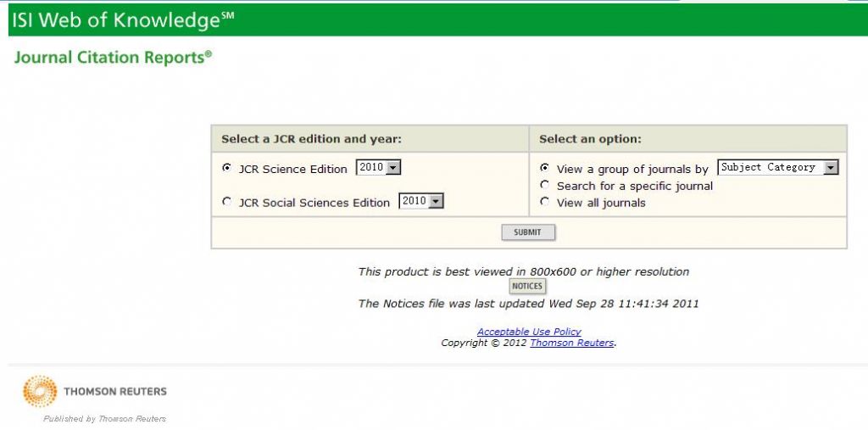This screenshot has width=868, height=430.
Task: Open the Subject Category dropdown
Action: 778,167
